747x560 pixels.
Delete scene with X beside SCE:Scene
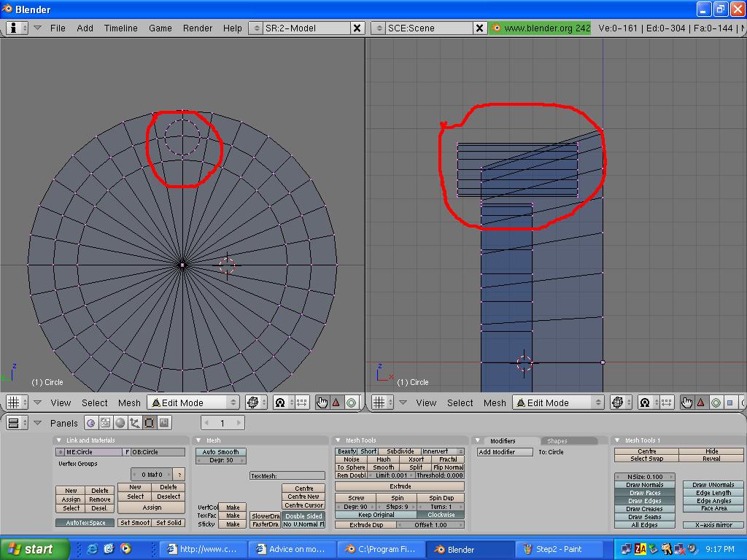pyautogui.click(x=480, y=28)
